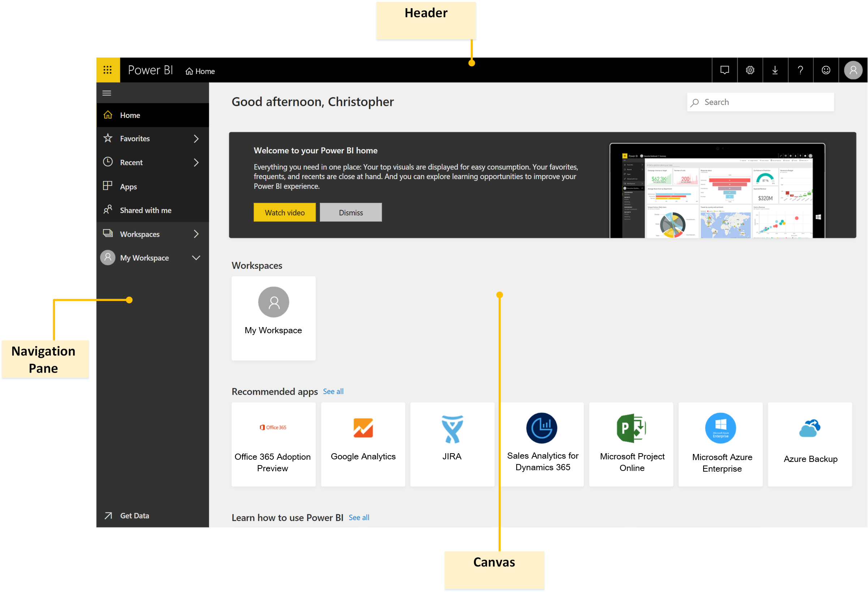The image size is (868, 592).
Task: Open the Microsoft Project Online app tile
Action: (x=631, y=444)
